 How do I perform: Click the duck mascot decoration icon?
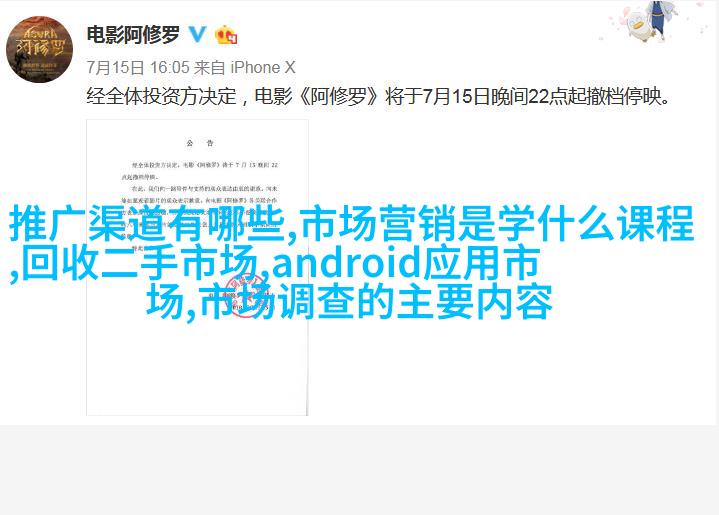click(638, 26)
